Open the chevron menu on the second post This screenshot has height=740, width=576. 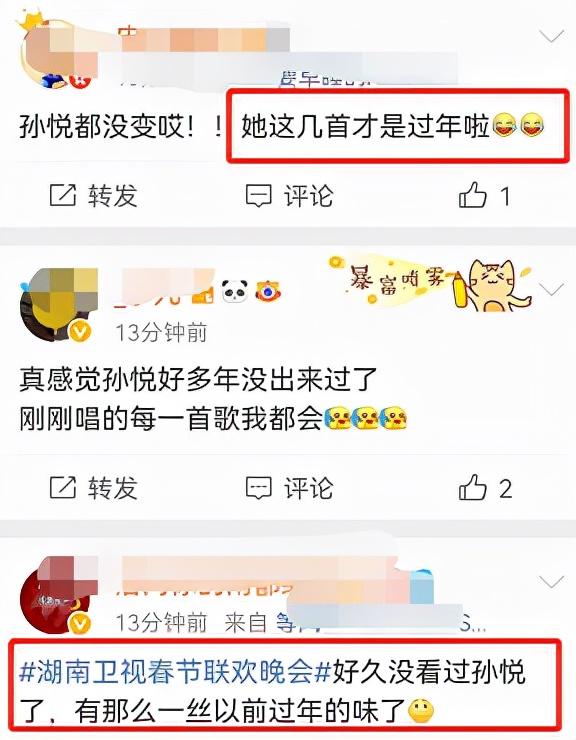[x=551, y=289]
